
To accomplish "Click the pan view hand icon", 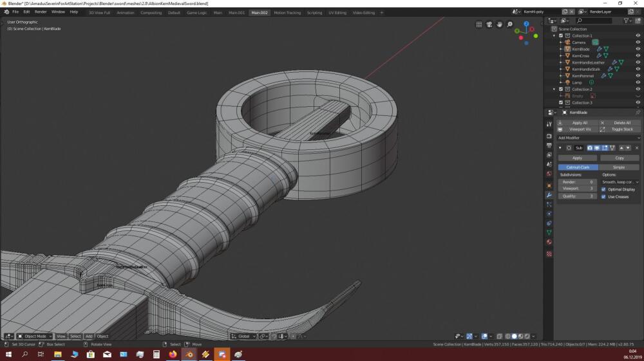I will pyautogui.click(x=500, y=24).
